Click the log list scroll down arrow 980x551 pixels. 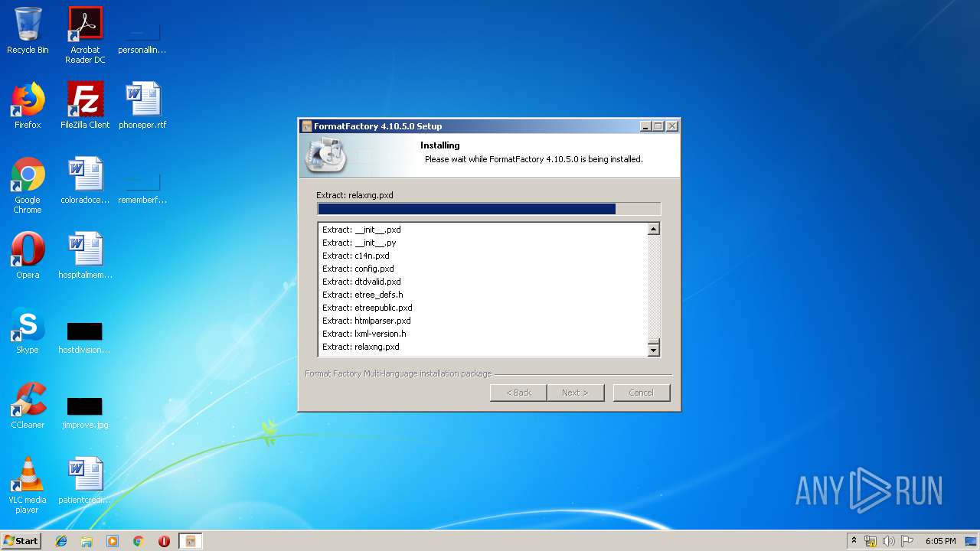pyautogui.click(x=654, y=350)
